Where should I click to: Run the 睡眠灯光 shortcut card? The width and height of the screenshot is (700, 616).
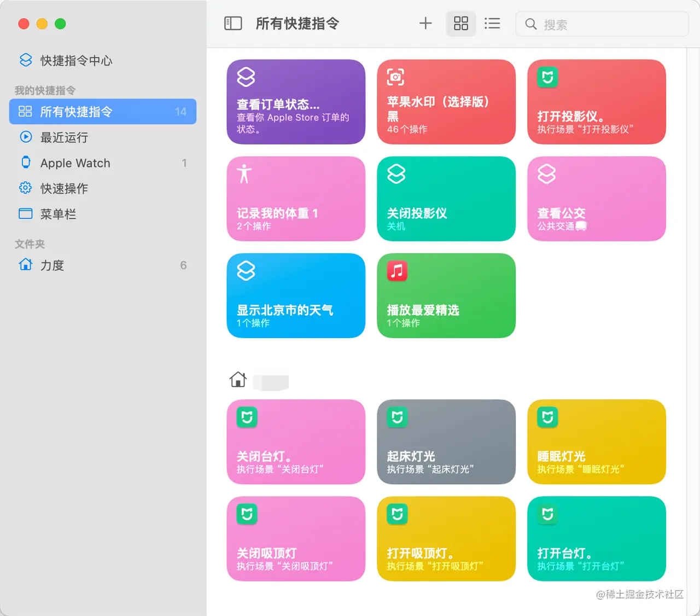pos(597,442)
